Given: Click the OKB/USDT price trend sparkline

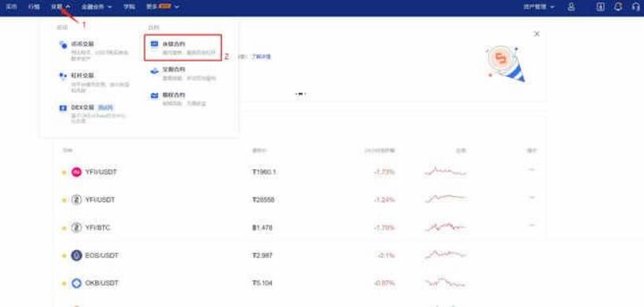Looking at the screenshot, I should (445, 283).
